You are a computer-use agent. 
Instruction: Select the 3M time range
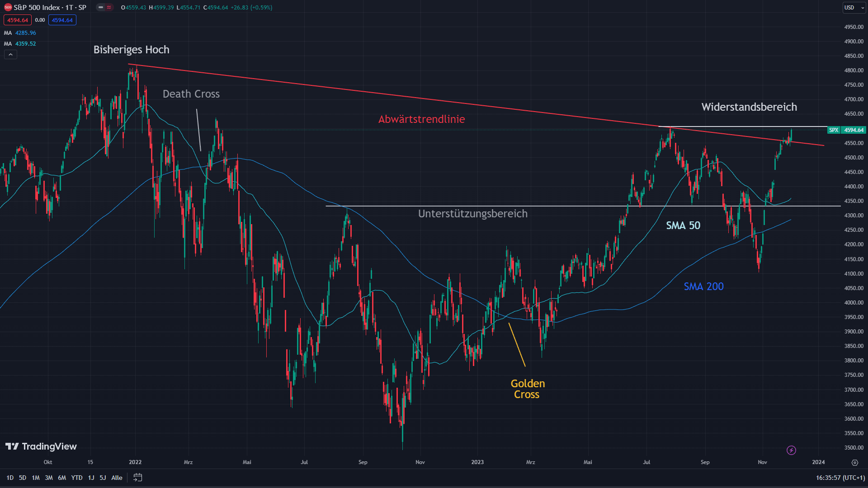49,478
